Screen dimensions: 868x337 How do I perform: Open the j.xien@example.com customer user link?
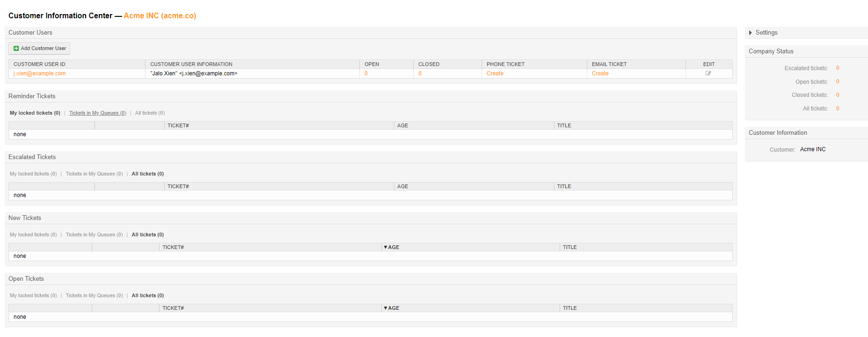39,73
